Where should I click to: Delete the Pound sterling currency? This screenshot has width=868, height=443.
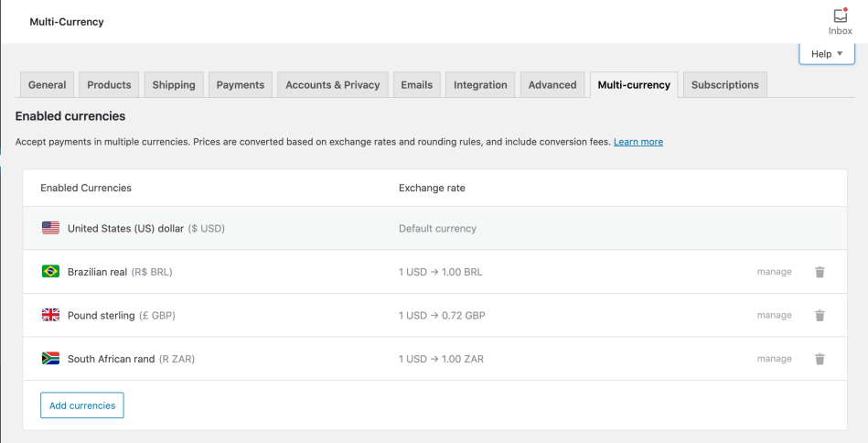coord(820,316)
